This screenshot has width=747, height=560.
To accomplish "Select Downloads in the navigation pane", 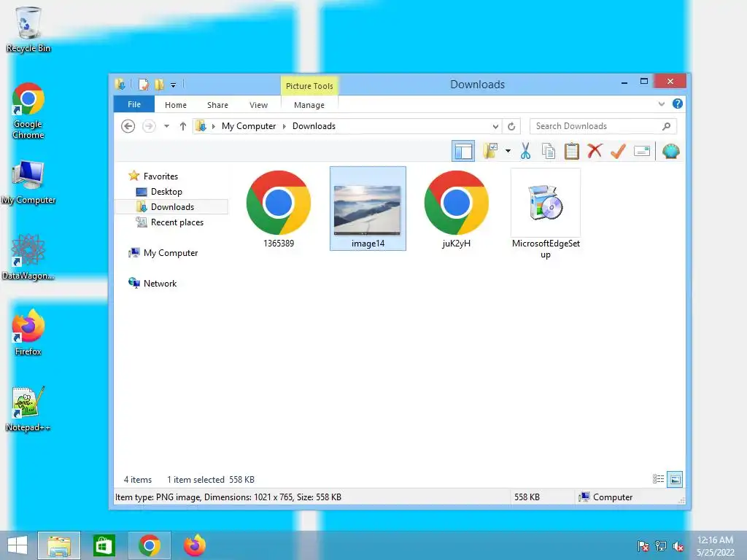I will tap(171, 206).
